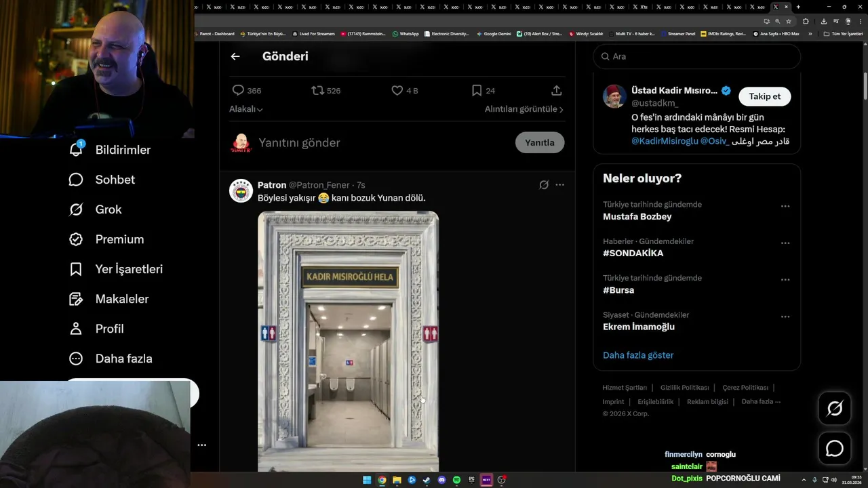Expand Daha fazla footer menu
This screenshot has width=868, height=488.
[x=761, y=402]
